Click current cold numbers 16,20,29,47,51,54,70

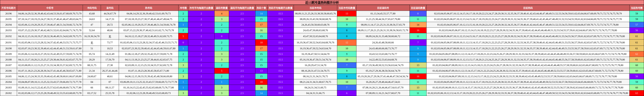315,65
